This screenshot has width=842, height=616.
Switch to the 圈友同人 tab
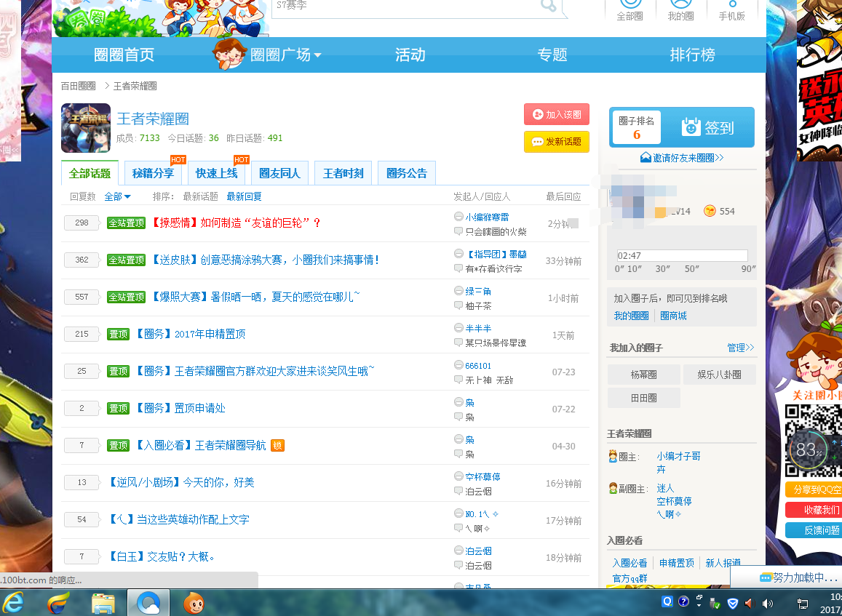tap(279, 173)
